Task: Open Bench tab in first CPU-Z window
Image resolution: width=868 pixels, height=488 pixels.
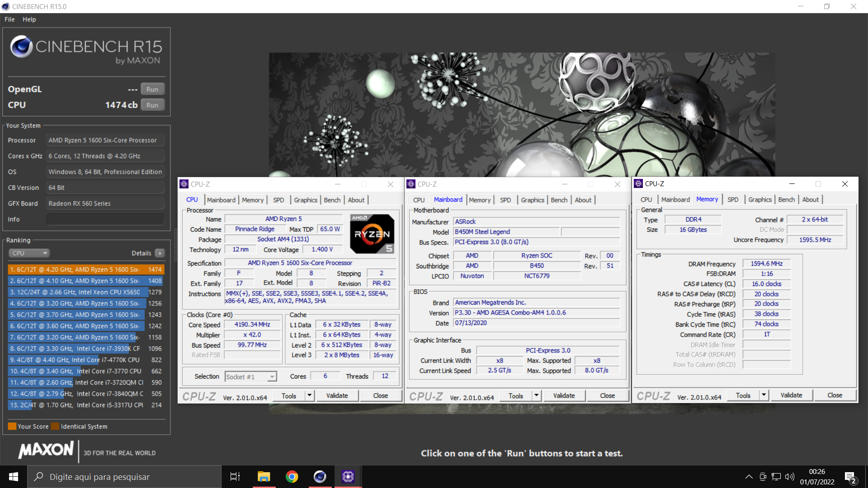Action: click(332, 200)
